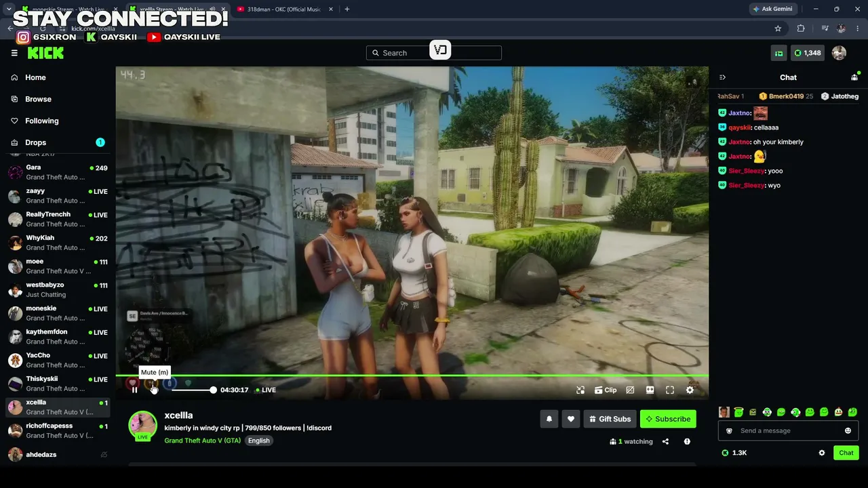Adjust the player volume slider

coord(193,390)
